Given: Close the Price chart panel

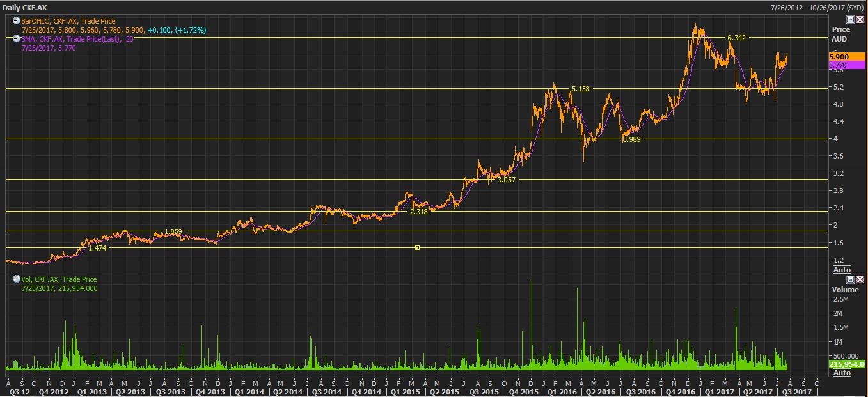Looking at the screenshot, I should [860, 20].
